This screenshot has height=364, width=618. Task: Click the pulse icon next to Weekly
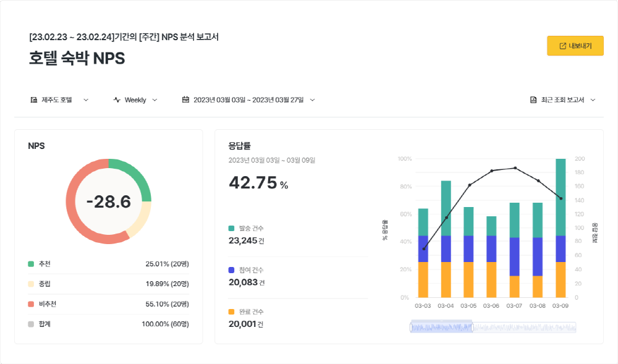click(x=117, y=99)
